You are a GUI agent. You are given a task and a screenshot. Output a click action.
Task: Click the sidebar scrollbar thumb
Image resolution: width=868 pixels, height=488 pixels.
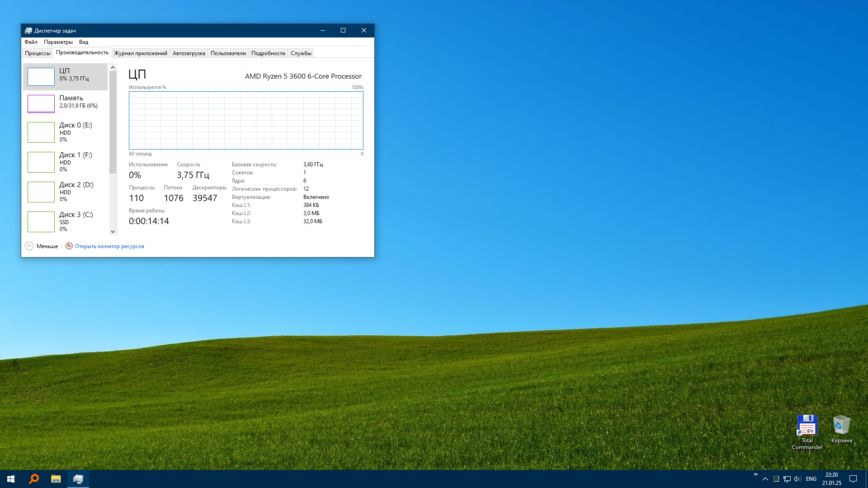pyautogui.click(x=113, y=122)
